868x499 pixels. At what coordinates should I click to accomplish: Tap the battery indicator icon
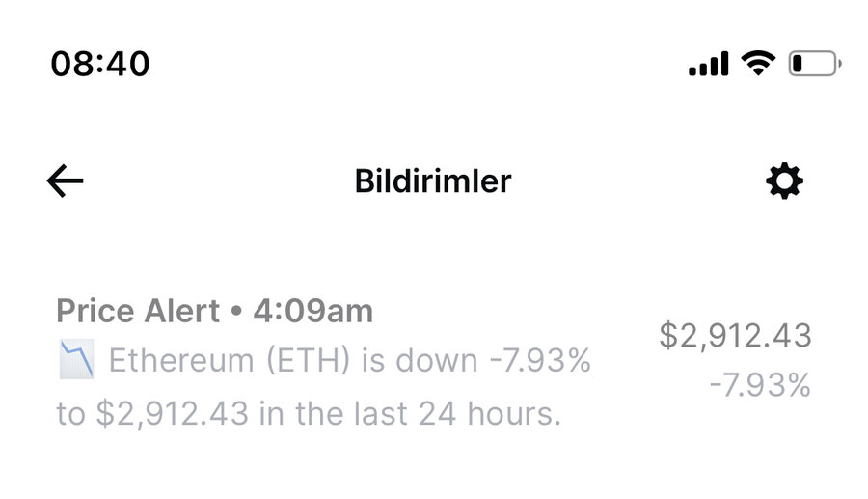pyautogui.click(x=815, y=65)
